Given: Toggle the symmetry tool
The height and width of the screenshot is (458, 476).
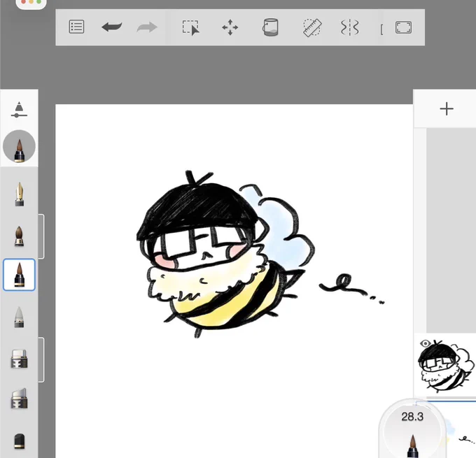Looking at the screenshot, I should pyautogui.click(x=350, y=27).
